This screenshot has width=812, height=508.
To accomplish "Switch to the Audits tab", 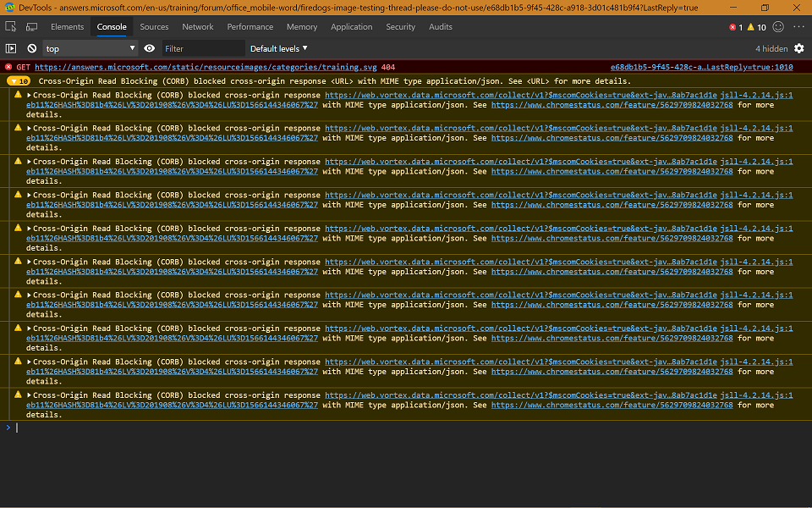I will tap(440, 26).
